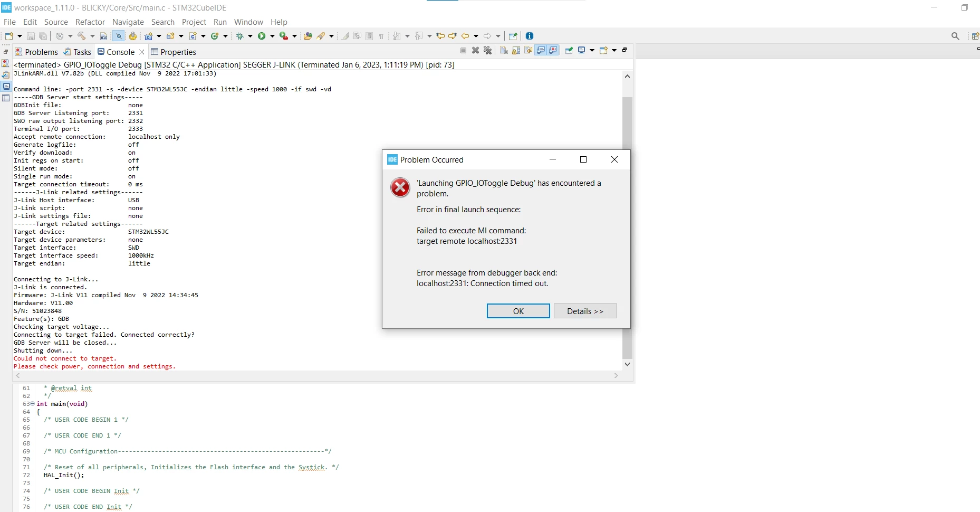
Task: Click the 'S/N: 51023848' console line
Action: 37,311
